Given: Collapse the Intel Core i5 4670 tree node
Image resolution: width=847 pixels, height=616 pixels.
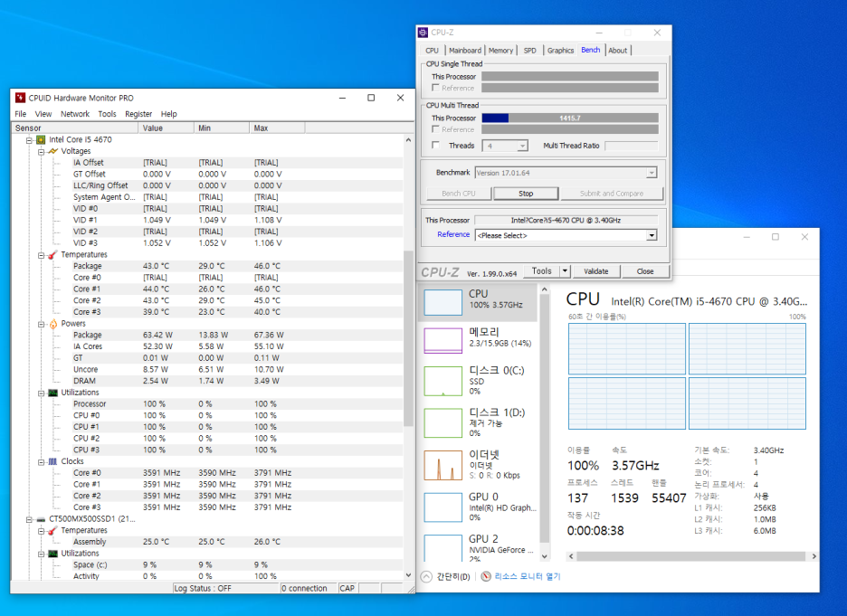Looking at the screenshot, I should 29,140.
